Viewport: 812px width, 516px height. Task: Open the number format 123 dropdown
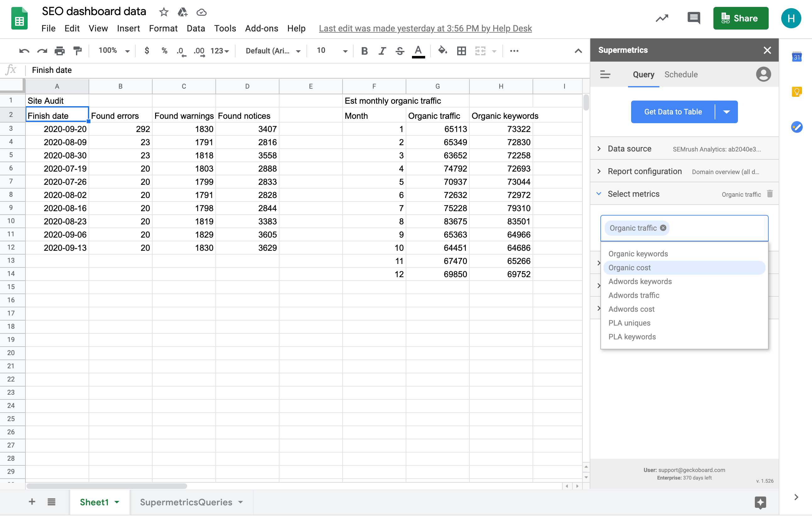point(219,51)
